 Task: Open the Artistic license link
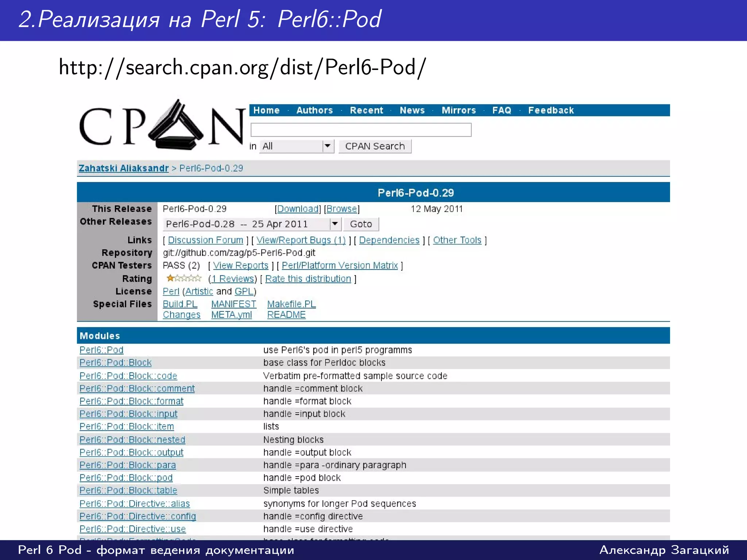(x=199, y=292)
